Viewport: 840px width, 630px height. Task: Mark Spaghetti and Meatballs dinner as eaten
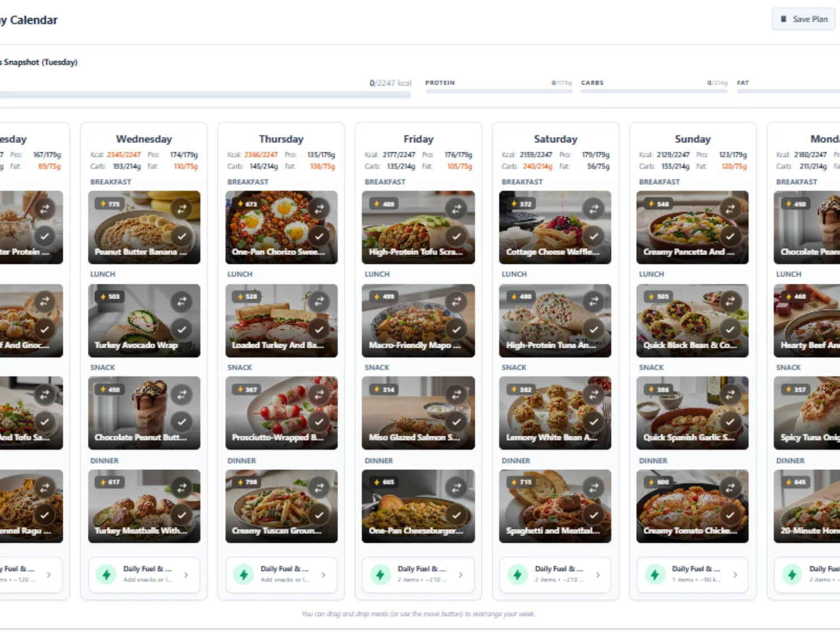594,514
